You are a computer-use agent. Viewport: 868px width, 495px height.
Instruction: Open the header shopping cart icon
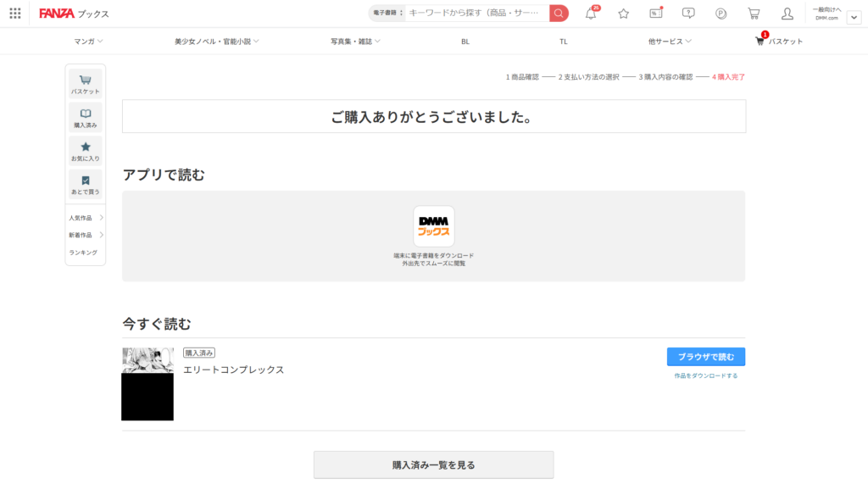[754, 14]
